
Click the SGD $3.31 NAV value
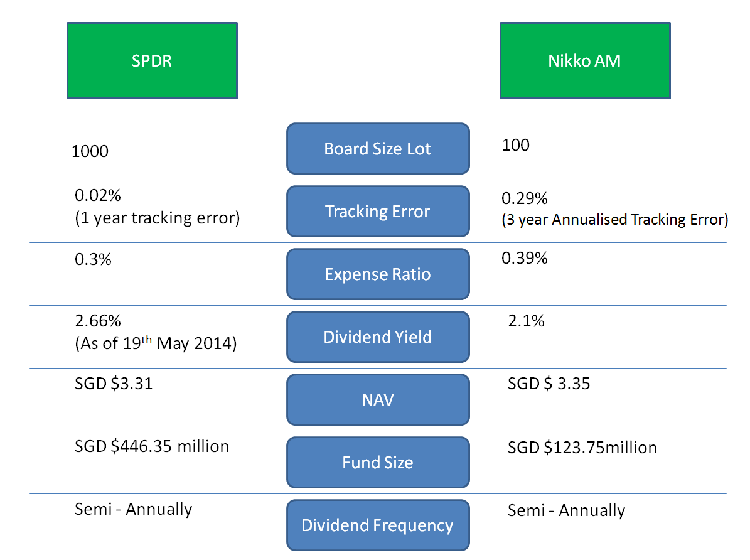[114, 384]
